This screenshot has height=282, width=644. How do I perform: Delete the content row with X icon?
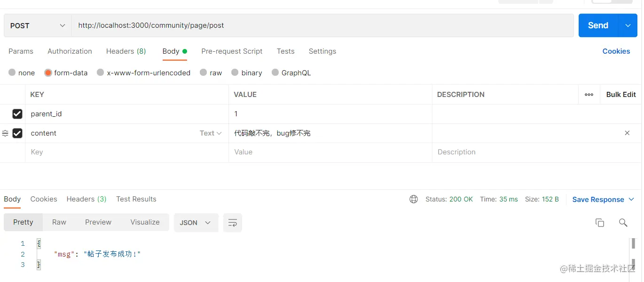click(x=627, y=133)
